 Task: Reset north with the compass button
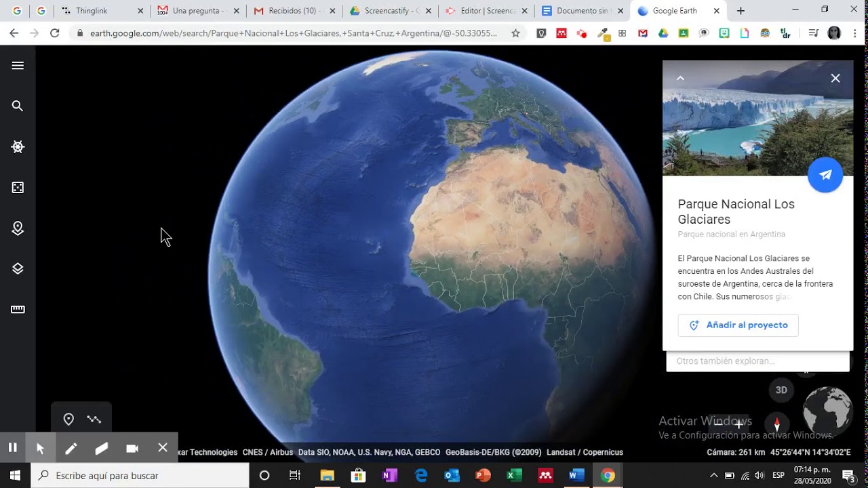point(777,424)
